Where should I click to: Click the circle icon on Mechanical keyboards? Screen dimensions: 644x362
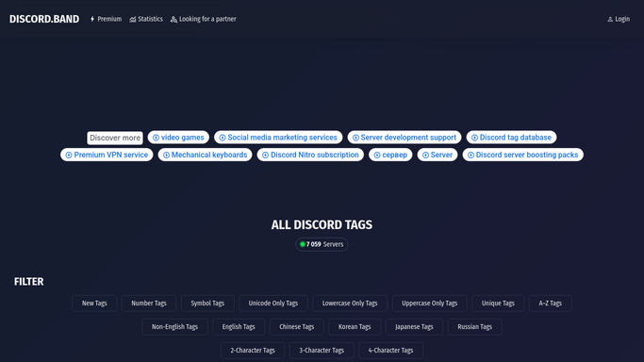click(166, 156)
